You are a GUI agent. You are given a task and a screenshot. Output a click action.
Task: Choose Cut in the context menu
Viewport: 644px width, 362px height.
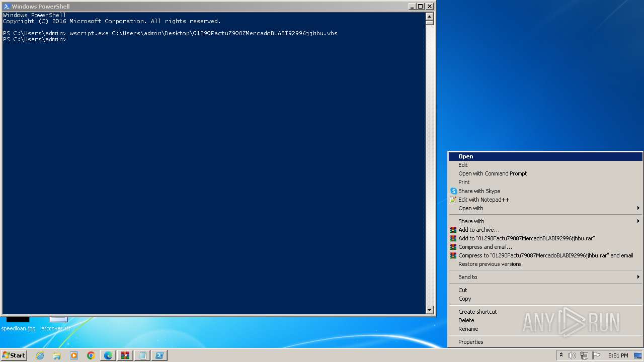545,290
